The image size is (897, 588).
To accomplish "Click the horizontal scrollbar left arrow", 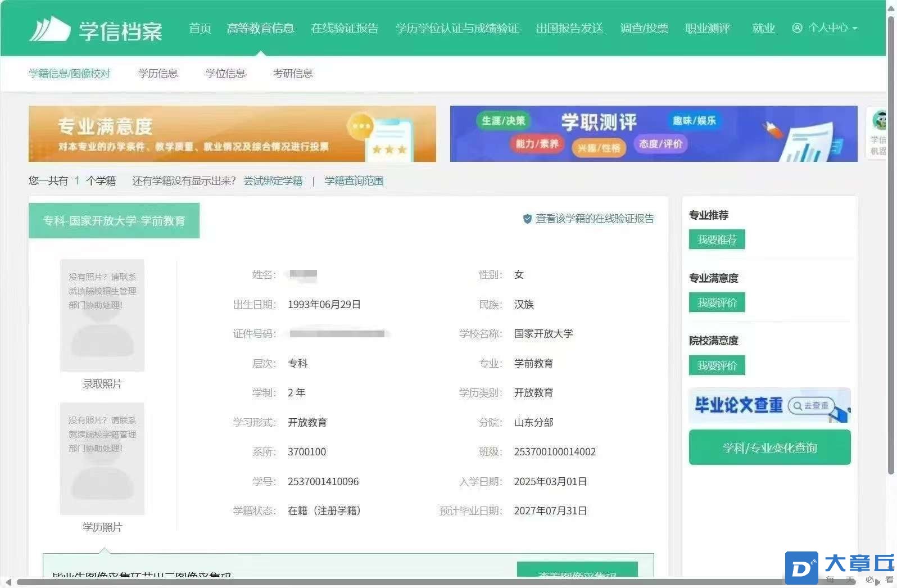I will [8, 582].
